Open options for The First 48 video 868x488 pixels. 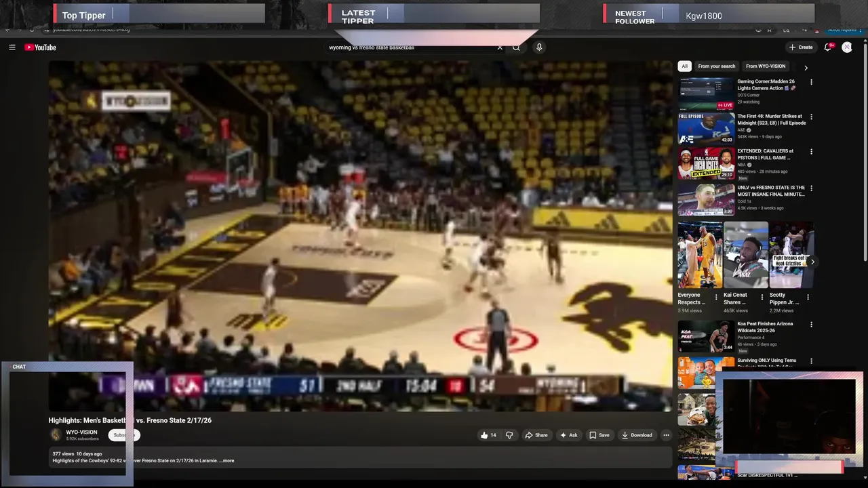811,117
